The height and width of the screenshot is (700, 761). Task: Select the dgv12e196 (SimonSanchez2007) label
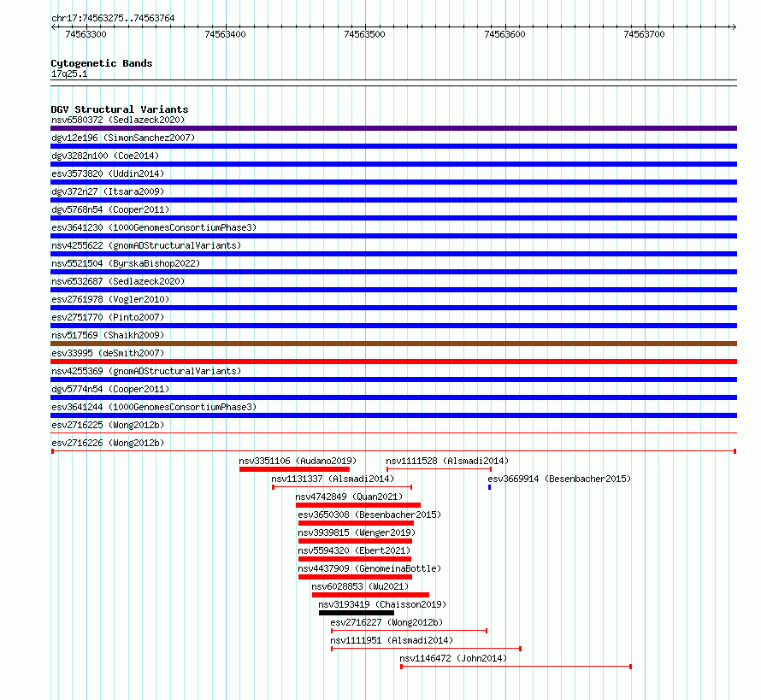(x=123, y=138)
